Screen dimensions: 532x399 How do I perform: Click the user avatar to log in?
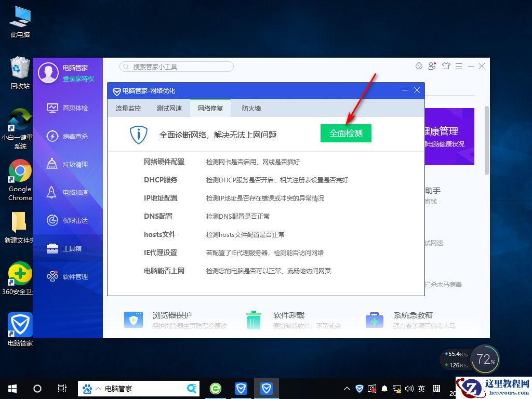tap(48, 73)
